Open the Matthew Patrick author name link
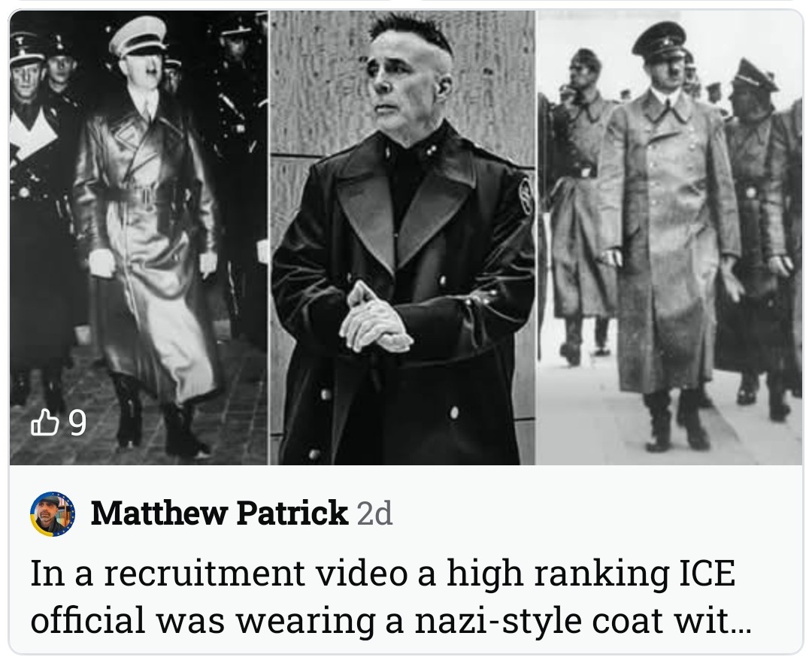This screenshot has height=657, width=812. point(219,513)
